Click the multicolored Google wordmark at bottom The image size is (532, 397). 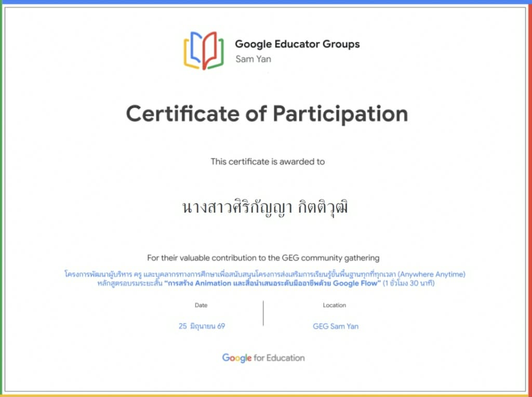coord(237,359)
